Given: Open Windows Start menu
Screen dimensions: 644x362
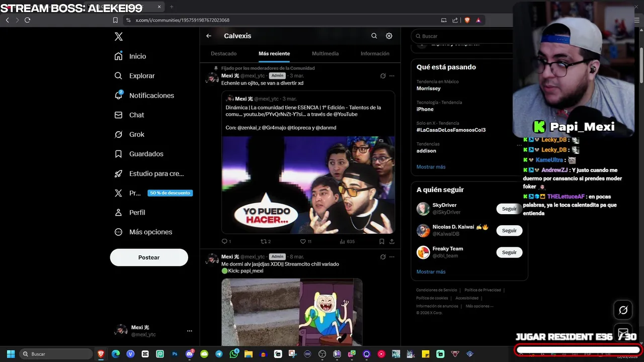Looking at the screenshot, I should coord(11,354).
